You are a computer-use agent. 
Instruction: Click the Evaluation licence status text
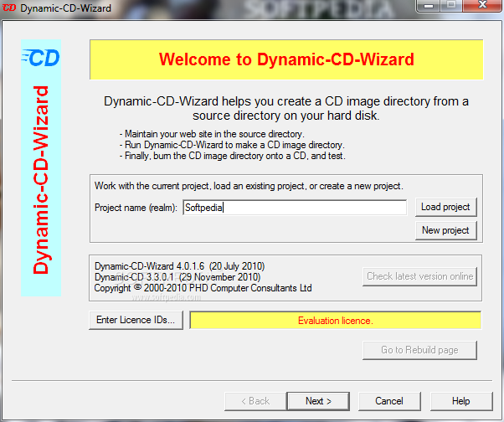pos(335,321)
